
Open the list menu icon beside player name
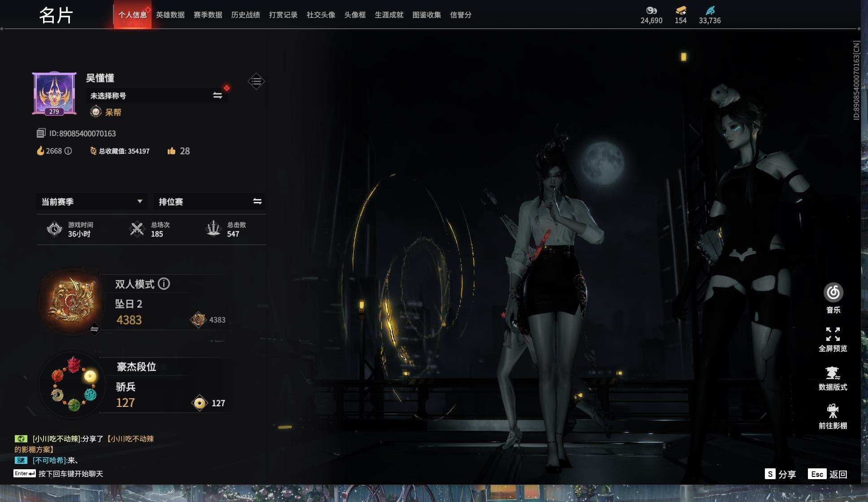coord(256,81)
